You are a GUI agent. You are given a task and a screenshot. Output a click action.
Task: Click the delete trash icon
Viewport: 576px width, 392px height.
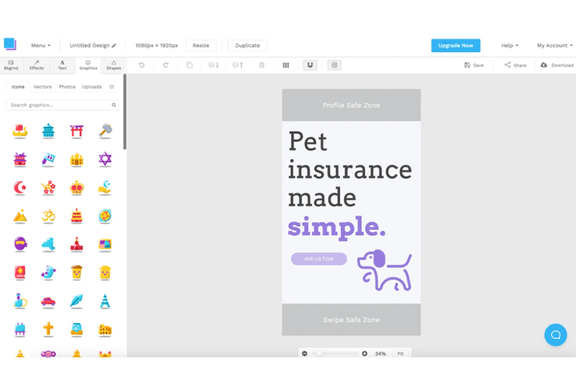(262, 65)
